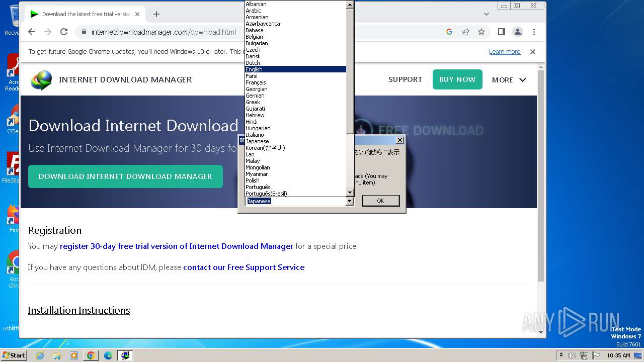Click the taskbar clock showing 10:35 AM
This screenshot has width=644, height=362.
(x=618, y=355)
